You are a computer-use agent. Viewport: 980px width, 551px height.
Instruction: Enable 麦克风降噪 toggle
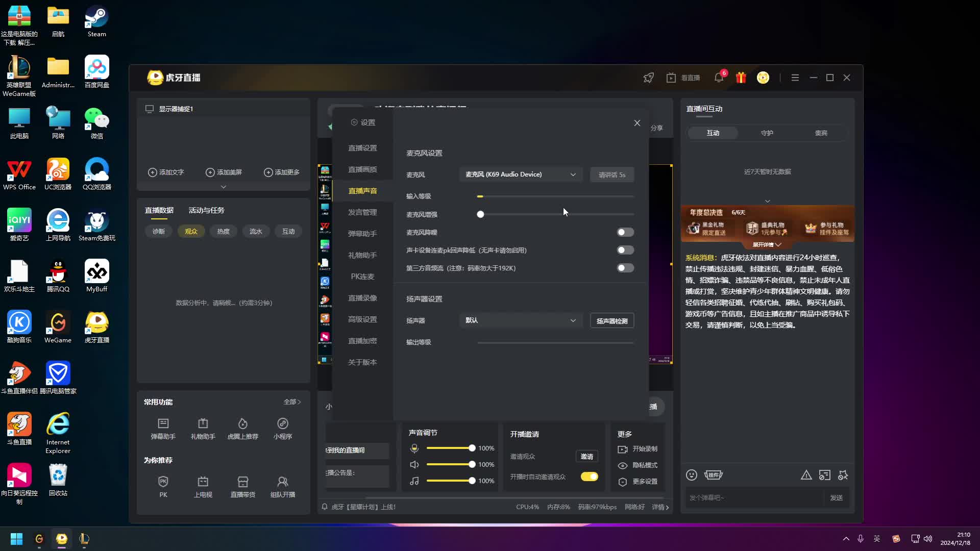(x=625, y=232)
